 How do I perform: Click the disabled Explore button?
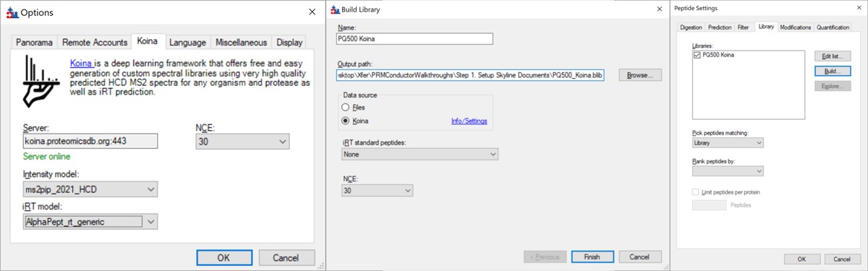click(833, 86)
